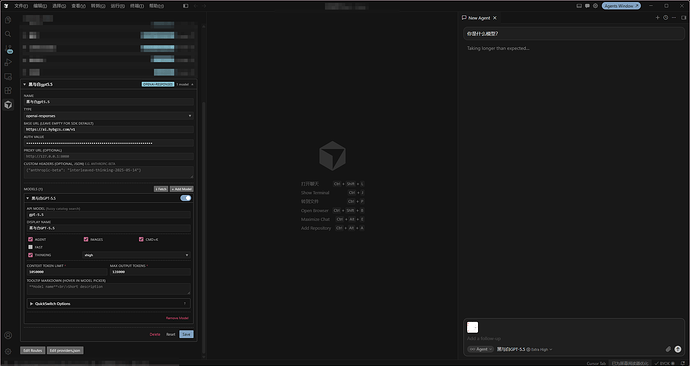Image resolution: width=690 pixels, height=366 pixels.
Task: Uncheck the IMAGES checkbox
Action: 86,239
